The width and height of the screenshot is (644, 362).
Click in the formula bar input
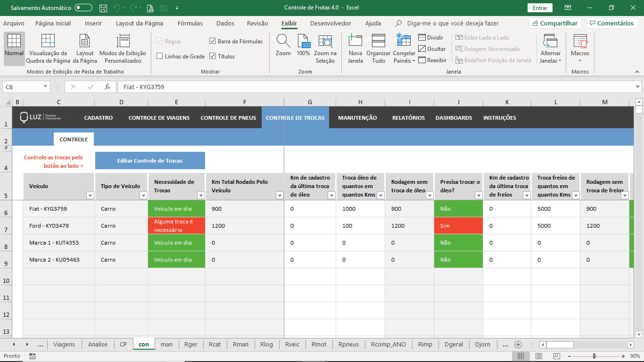pyautogui.click(x=376, y=87)
